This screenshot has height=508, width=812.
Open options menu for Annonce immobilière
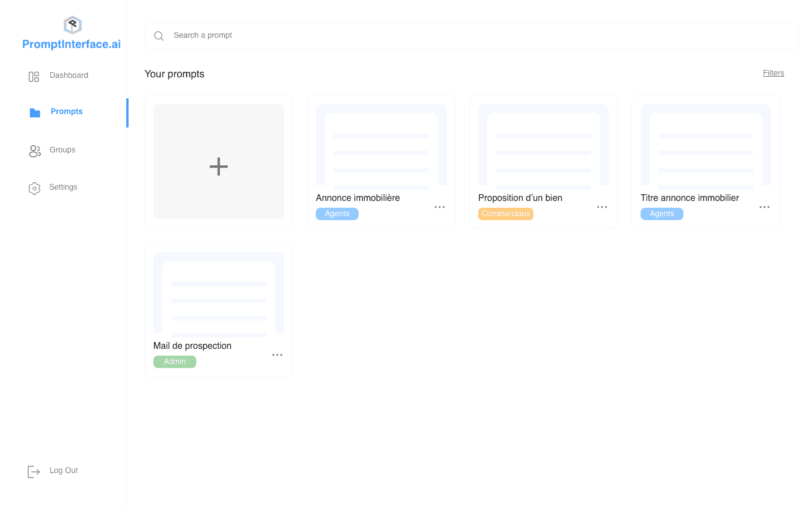point(440,207)
